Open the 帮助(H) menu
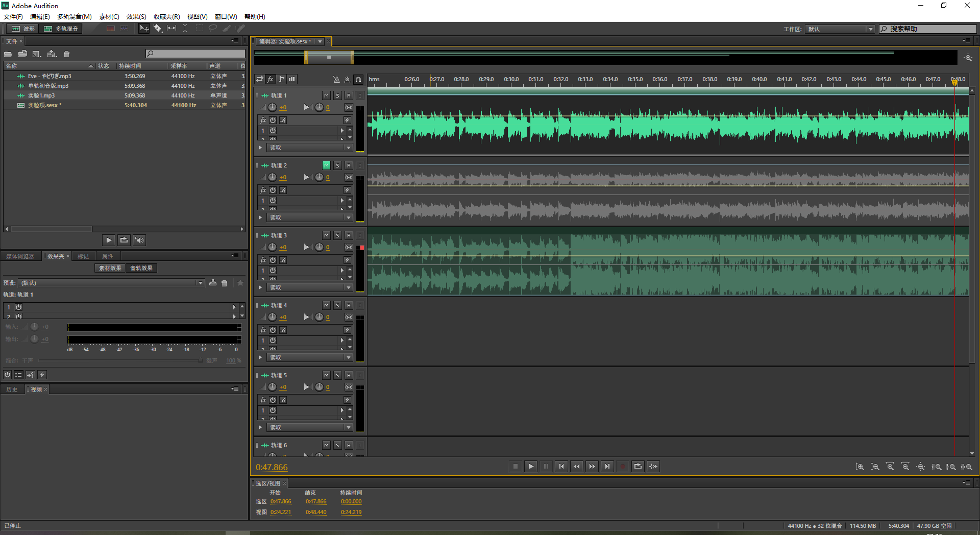 tap(255, 17)
